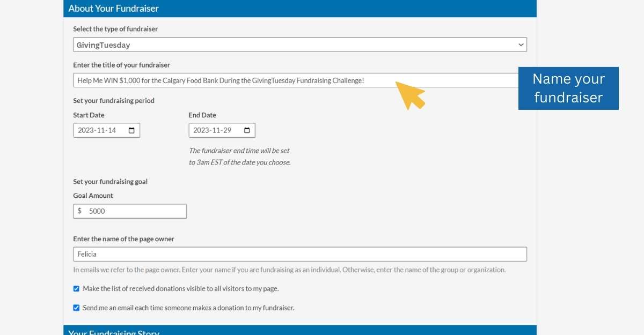644x335 pixels.
Task: Uncheck the send me an email checkbox
Action: [76, 308]
